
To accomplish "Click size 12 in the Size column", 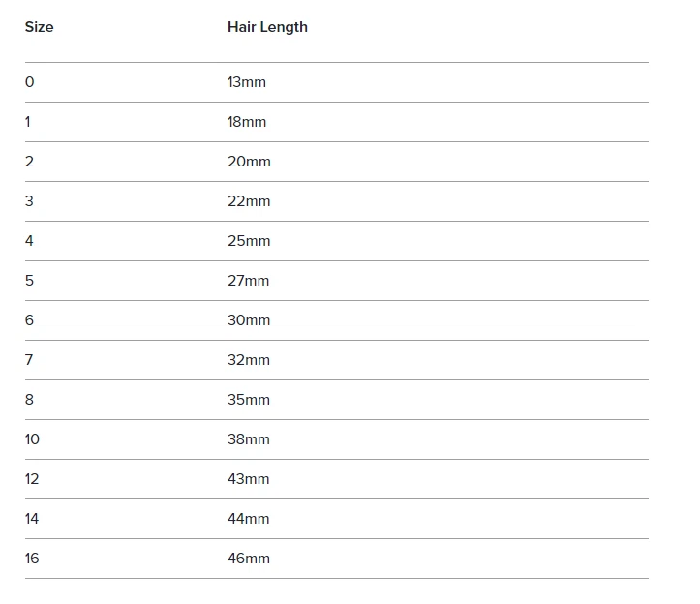I will (32, 479).
